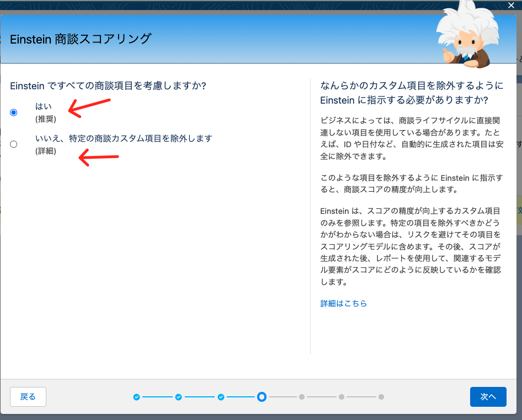Close the Einstein dialog with the X
Viewport: 522px width, 420px height.
coord(511,6)
